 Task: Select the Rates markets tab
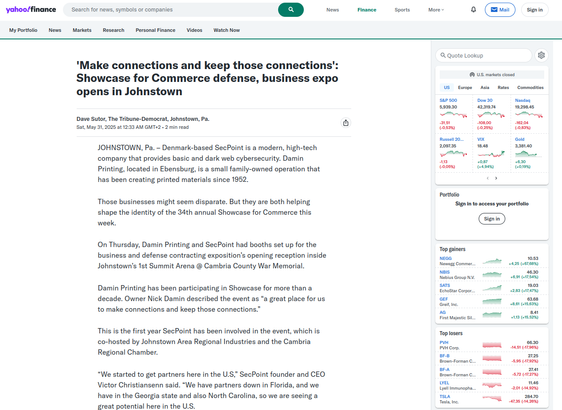click(503, 87)
